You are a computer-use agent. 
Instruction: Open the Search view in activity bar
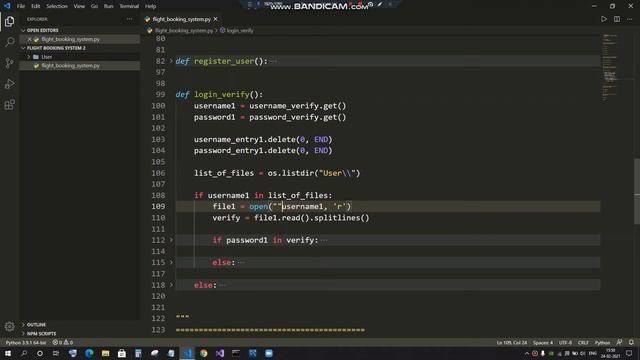[x=9, y=42]
